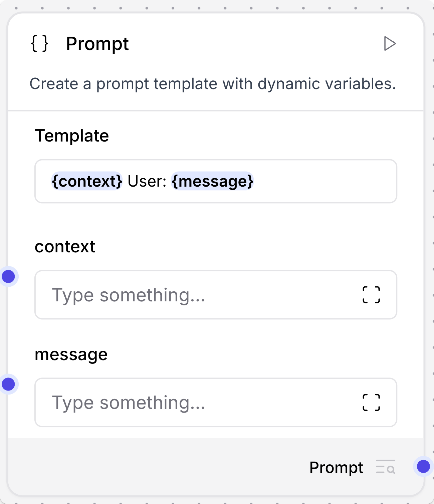The image size is (434, 504).
Task: Open the prompt output inspector icon
Action: [x=385, y=467]
